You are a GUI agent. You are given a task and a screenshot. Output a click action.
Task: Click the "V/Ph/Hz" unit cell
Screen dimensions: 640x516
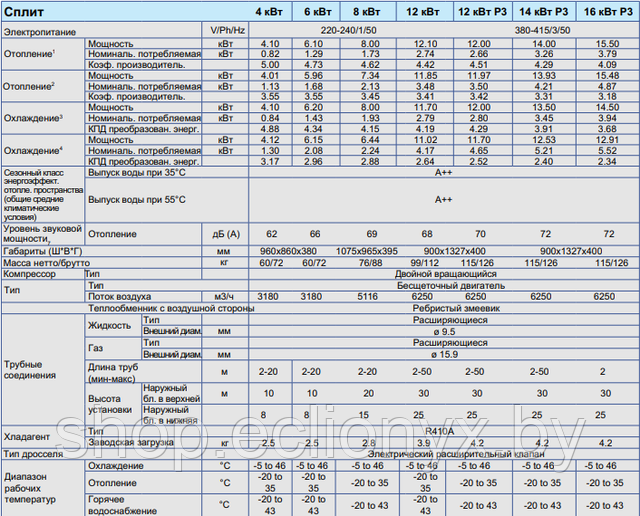228,30
